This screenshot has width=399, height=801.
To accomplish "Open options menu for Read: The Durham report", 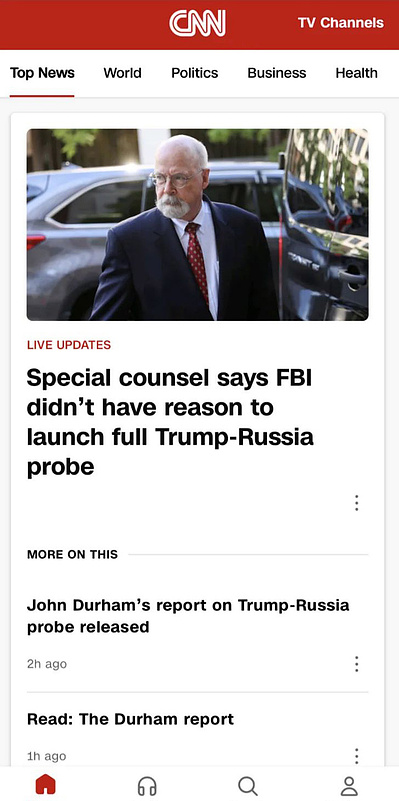I will 357,756.
